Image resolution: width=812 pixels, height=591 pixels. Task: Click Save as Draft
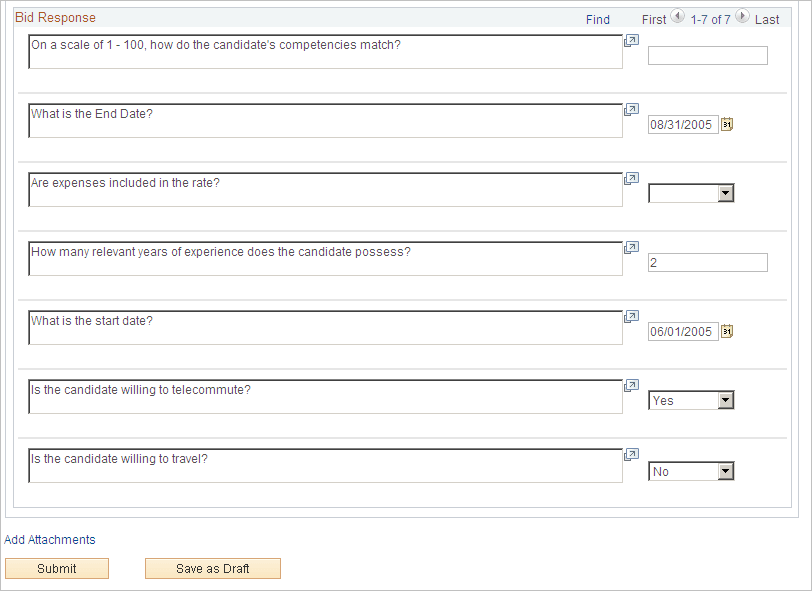click(212, 568)
